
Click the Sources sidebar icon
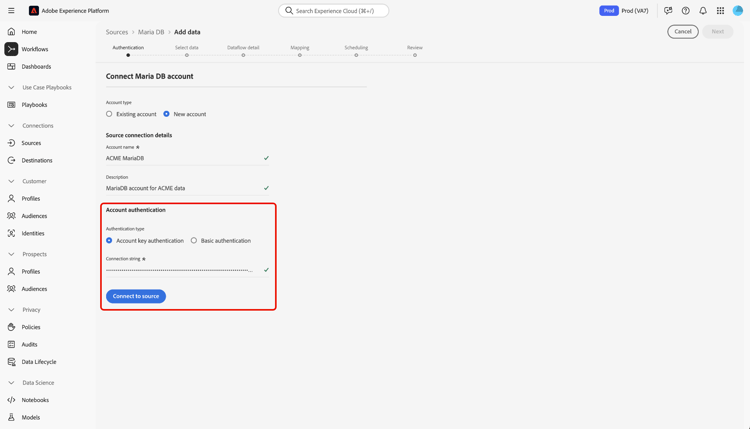tap(11, 143)
